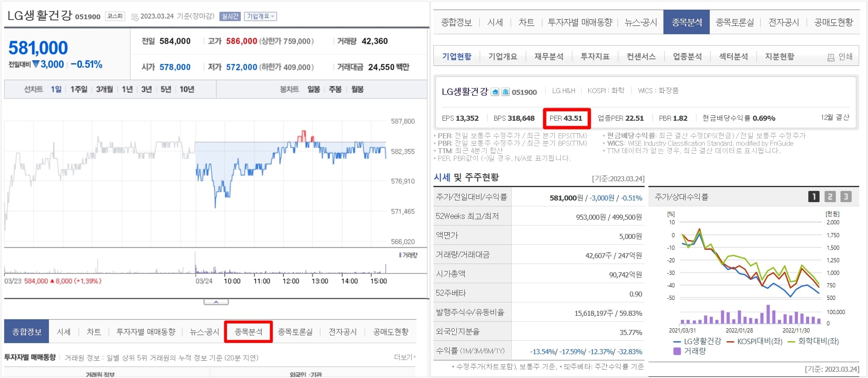Click the 인쇄 printer icon

(831, 57)
